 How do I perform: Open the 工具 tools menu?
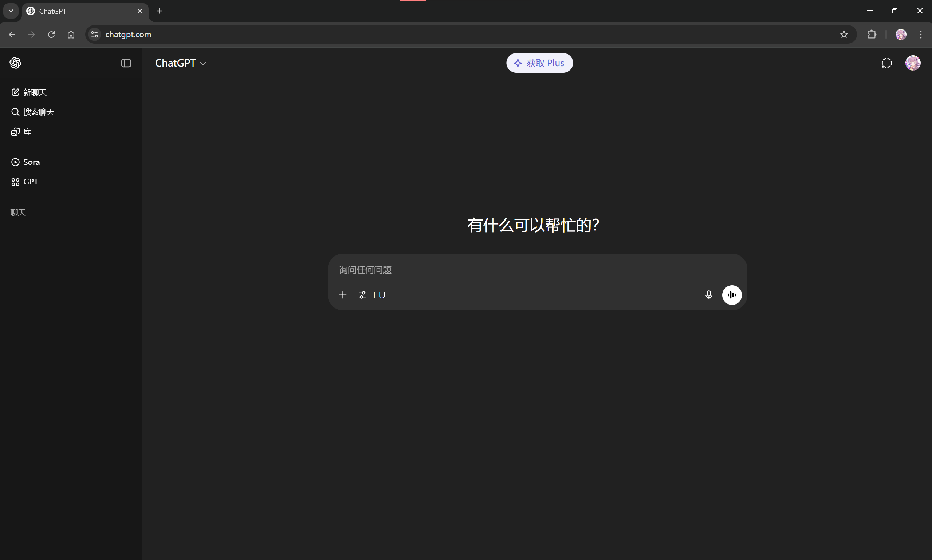click(372, 295)
